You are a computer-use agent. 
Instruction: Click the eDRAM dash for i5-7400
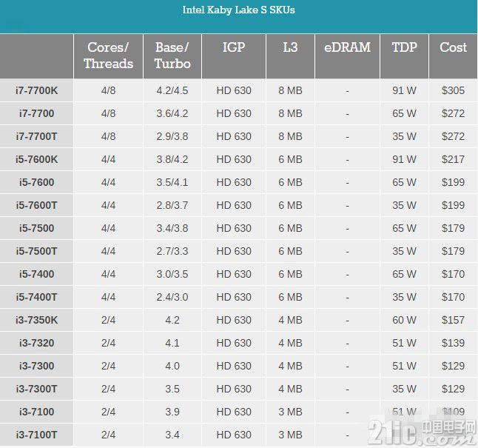(x=347, y=275)
